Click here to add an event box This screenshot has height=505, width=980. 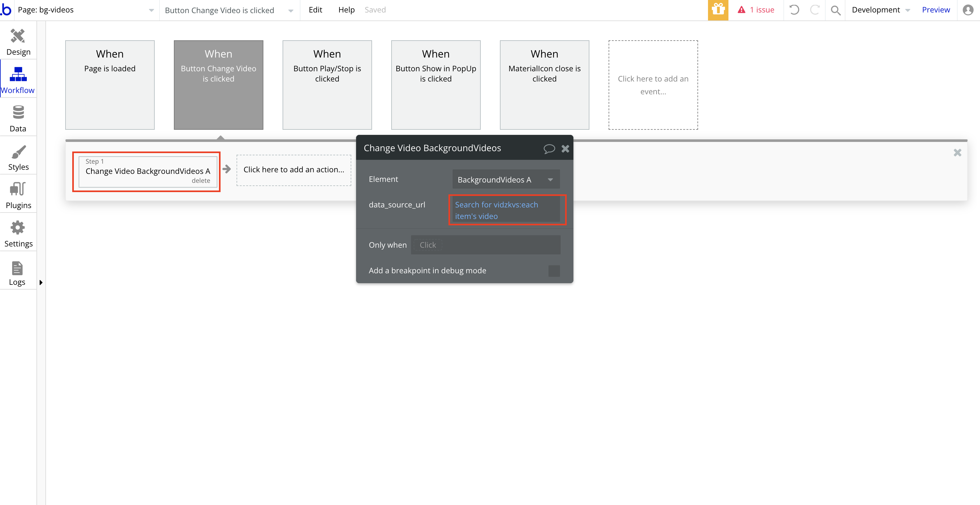(653, 85)
